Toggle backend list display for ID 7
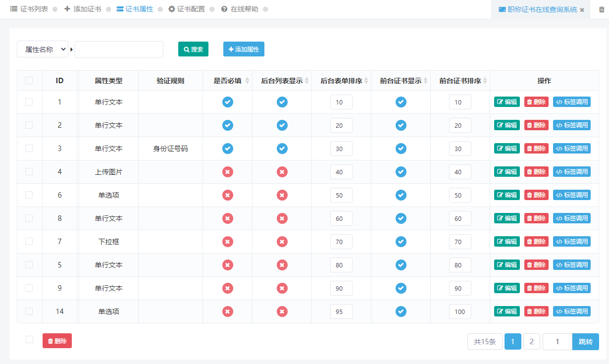Screen dimensions: 609x364 pyautogui.click(x=282, y=242)
